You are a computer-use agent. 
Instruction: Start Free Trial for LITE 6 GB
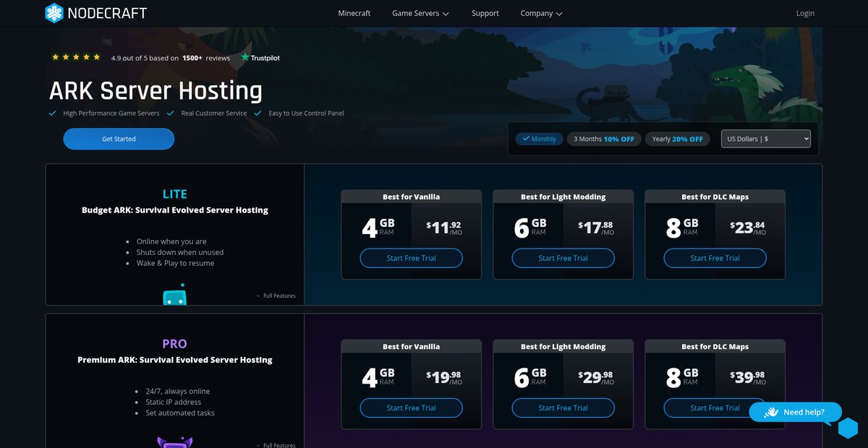[x=563, y=258]
